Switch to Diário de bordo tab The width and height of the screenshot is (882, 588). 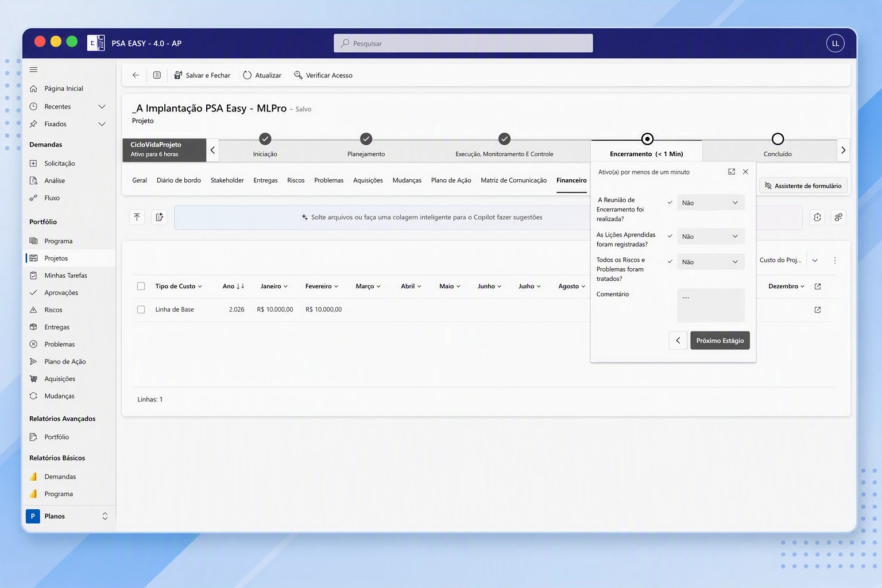[179, 180]
